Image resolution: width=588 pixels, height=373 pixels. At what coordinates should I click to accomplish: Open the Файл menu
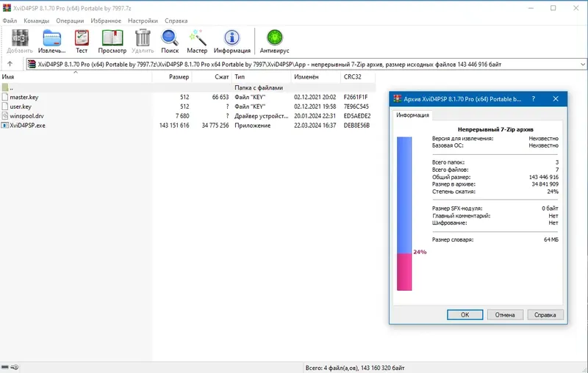[10, 21]
